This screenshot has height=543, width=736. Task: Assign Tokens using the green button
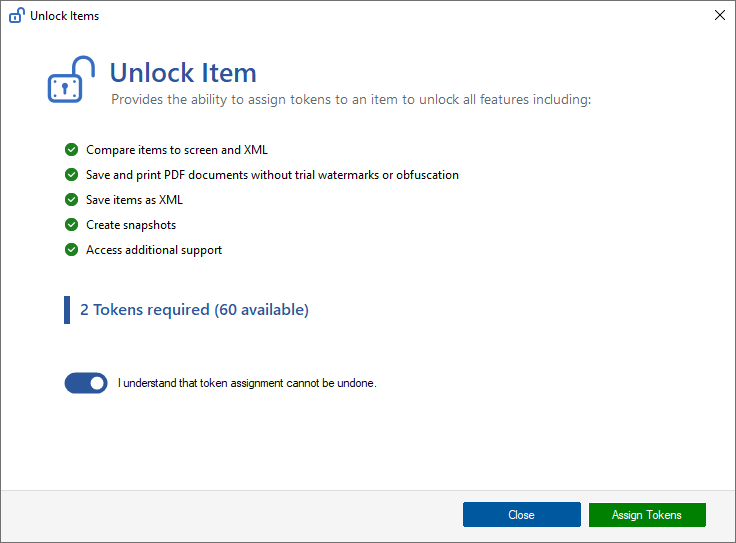click(x=647, y=515)
